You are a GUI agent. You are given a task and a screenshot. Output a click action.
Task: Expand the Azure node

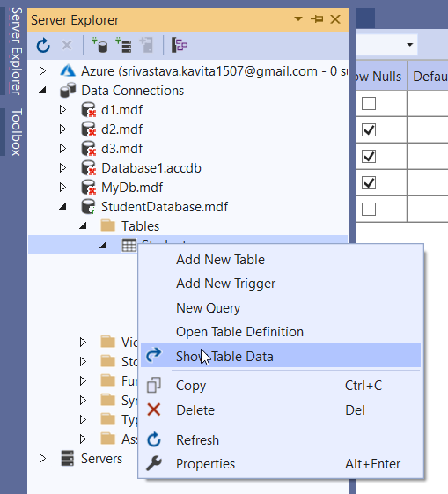(43, 71)
